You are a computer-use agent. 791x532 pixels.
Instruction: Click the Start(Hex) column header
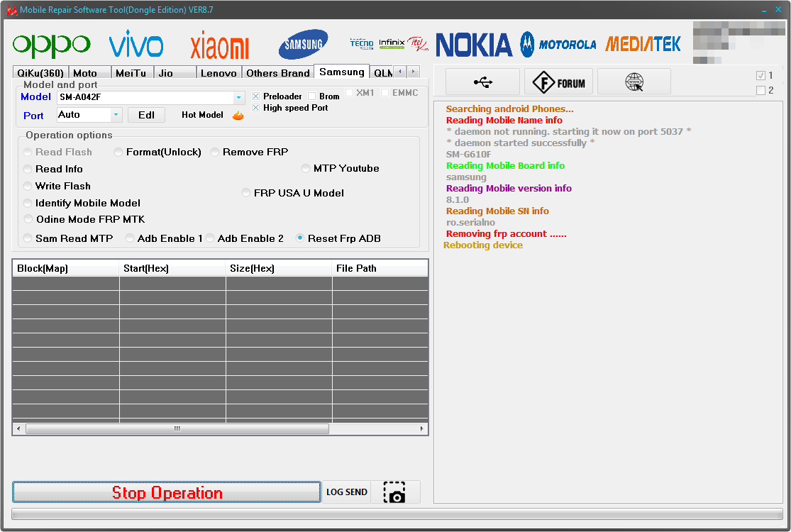[172, 268]
